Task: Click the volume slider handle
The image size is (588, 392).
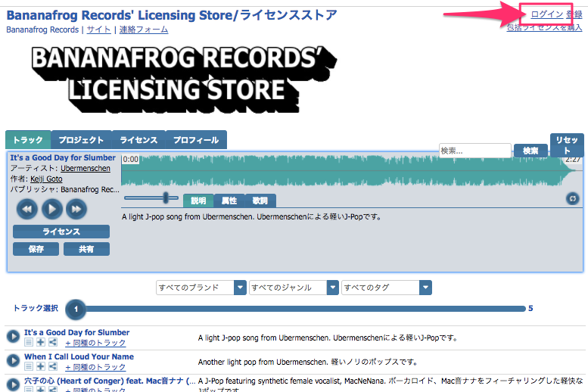Action: [166, 198]
